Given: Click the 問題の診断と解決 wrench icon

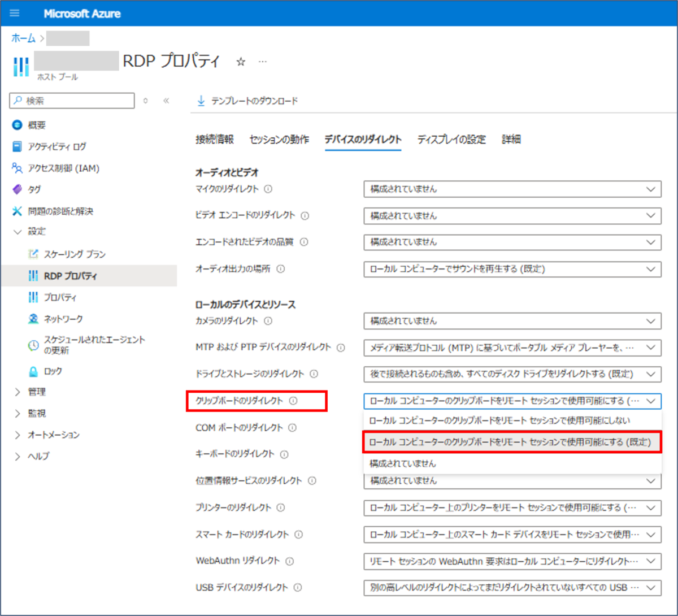Looking at the screenshot, I should click(17, 211).
